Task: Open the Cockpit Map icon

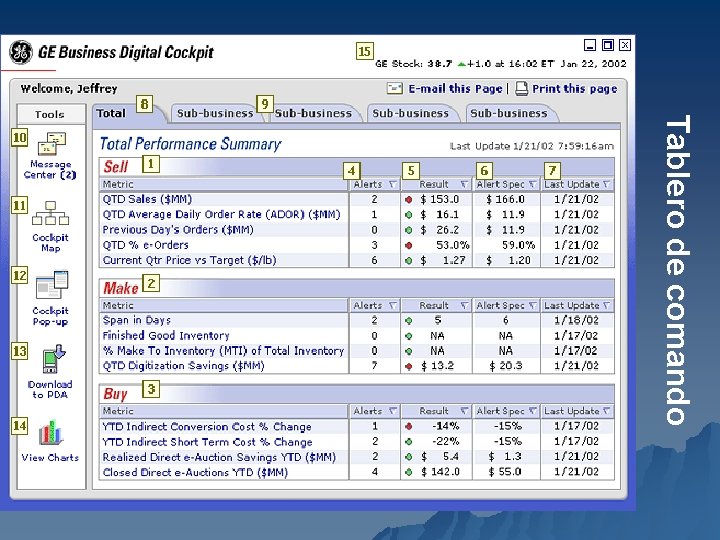Action: (51, 214)
